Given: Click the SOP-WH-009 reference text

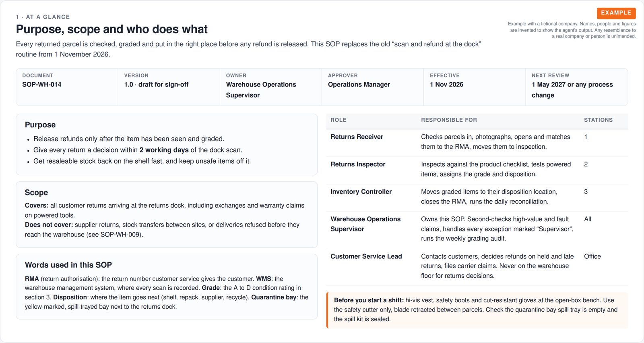Looking at the screenshot, I should pos(120,235).
